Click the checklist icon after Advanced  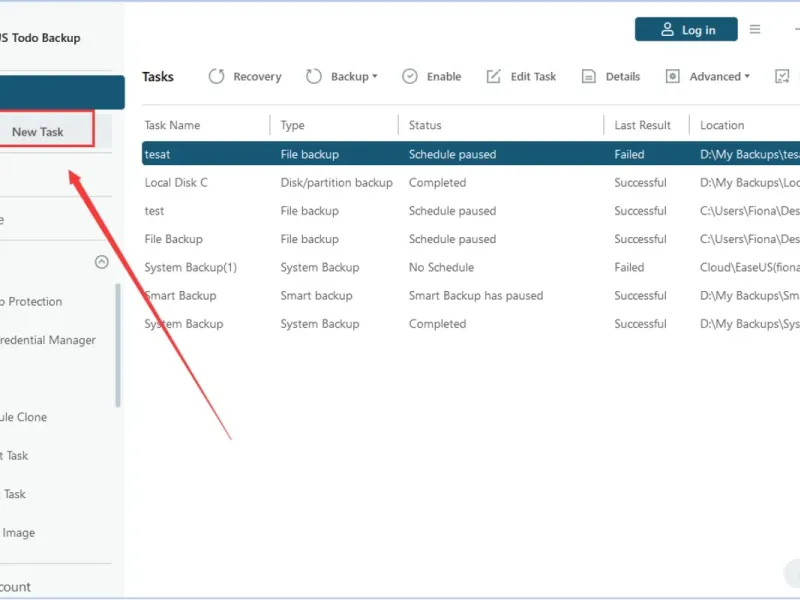pyautogui.click(x=782, y=77)
